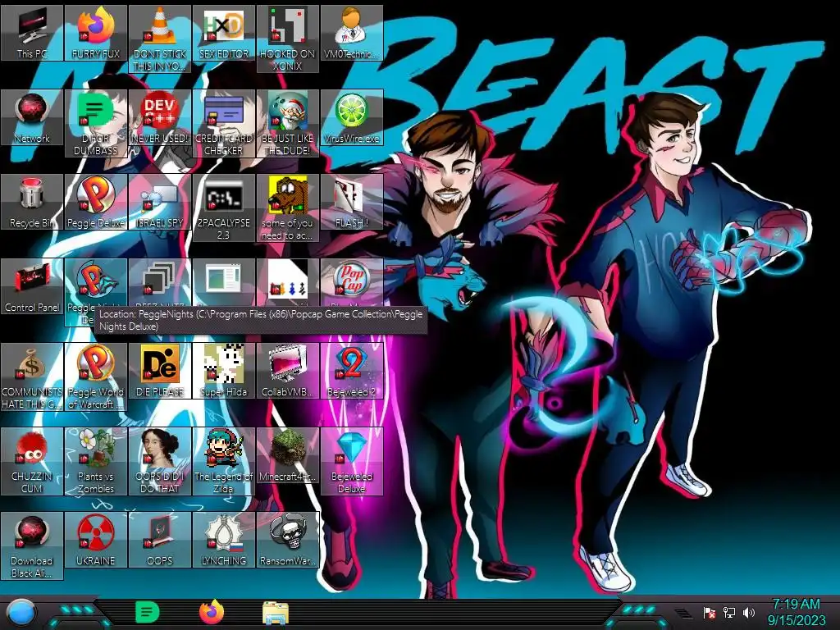Select the UKRAINE radiation symbol icon
This screenshot has width=840, height=630.
[x=96, y=541]
